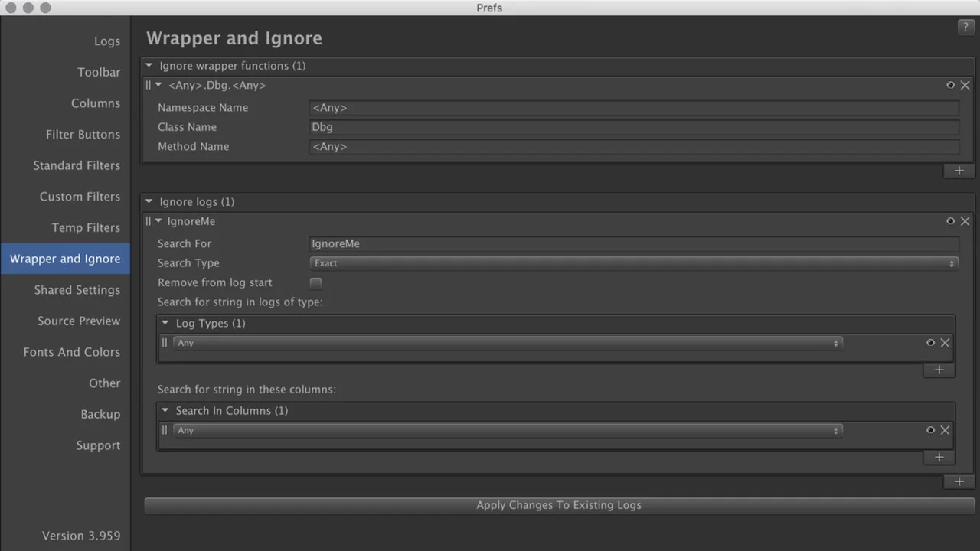
Task: Open the Fonts And Colors preferences
Action: [x=72, y=352]
